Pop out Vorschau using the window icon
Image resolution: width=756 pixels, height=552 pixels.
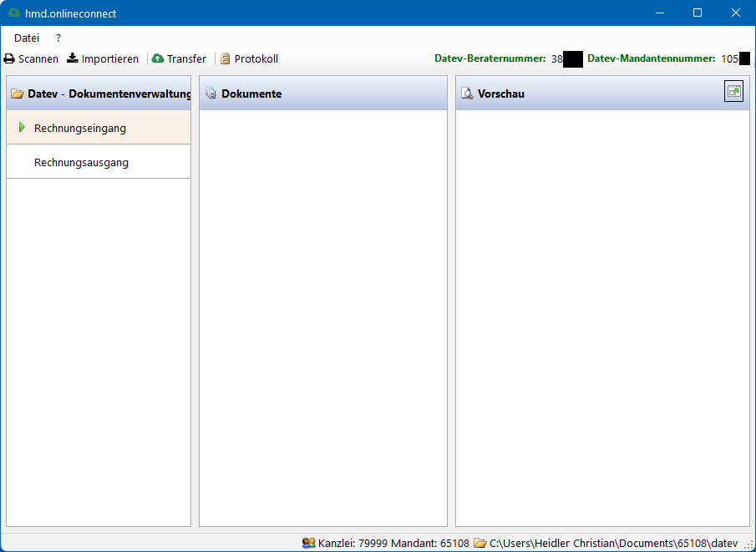point(733,91)
